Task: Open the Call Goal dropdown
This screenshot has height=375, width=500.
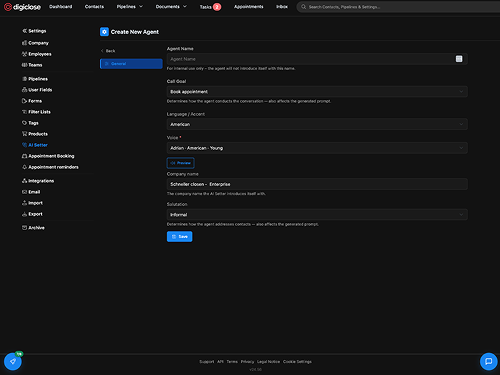Action: [317, 92]
